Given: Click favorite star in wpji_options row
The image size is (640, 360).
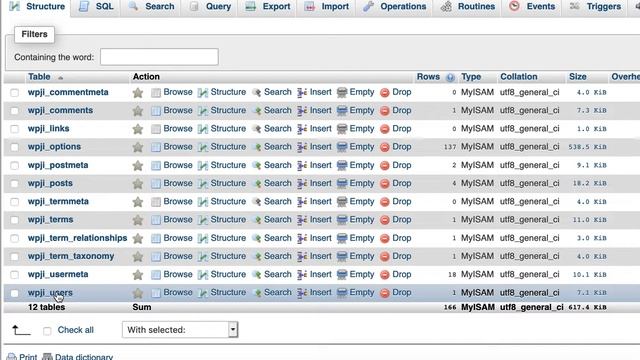Looking at the screenshot, I should coord(138,147).
